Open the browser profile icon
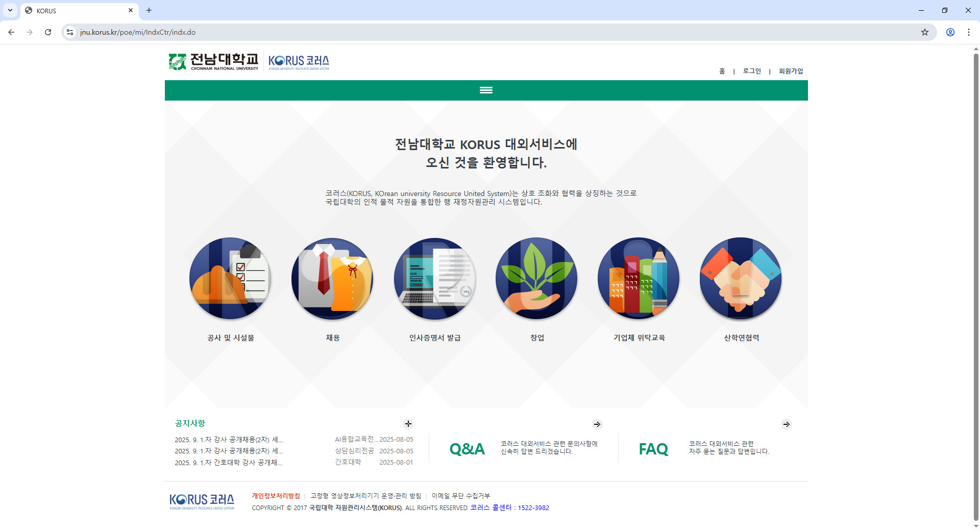 pos(950,32)
